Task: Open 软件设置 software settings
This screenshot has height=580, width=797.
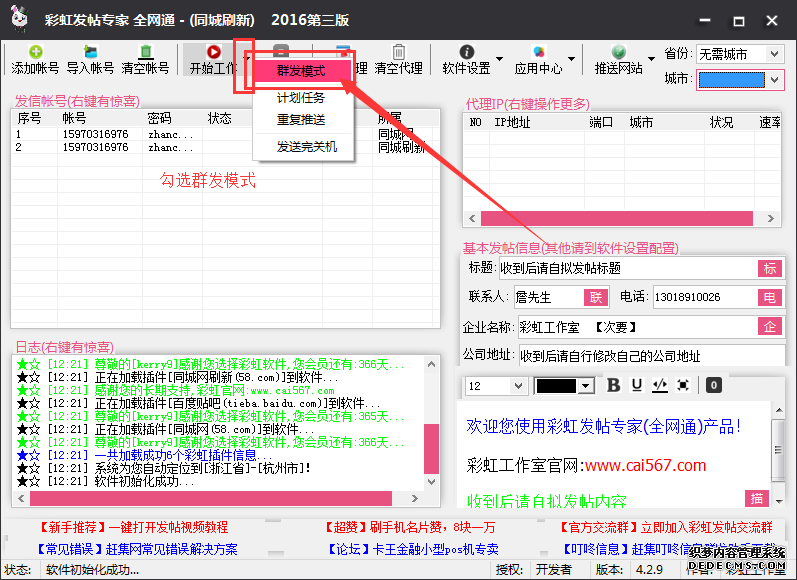Action: [x=467, y=59]
